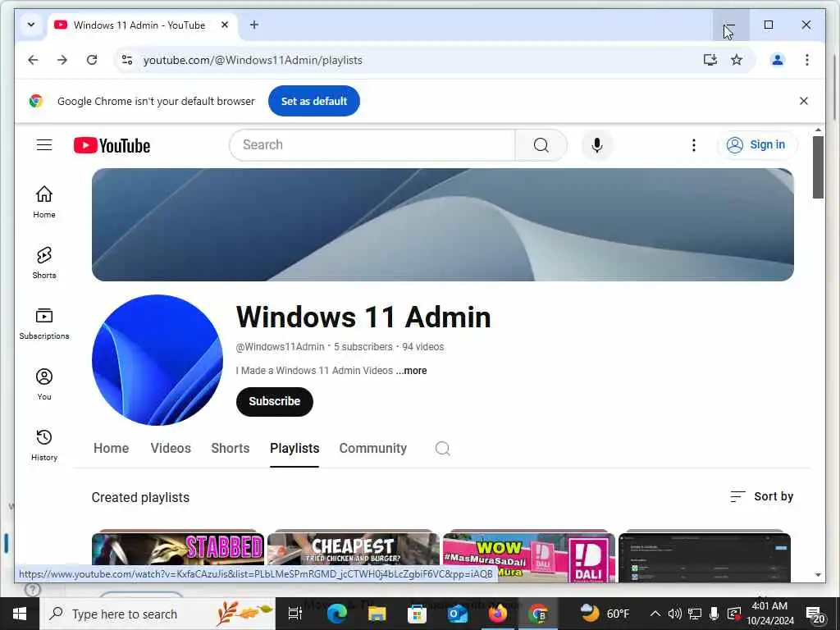Screen dimensions: 840x630
Task: Click the YouTube logo
Action: (x=112, y=145)
